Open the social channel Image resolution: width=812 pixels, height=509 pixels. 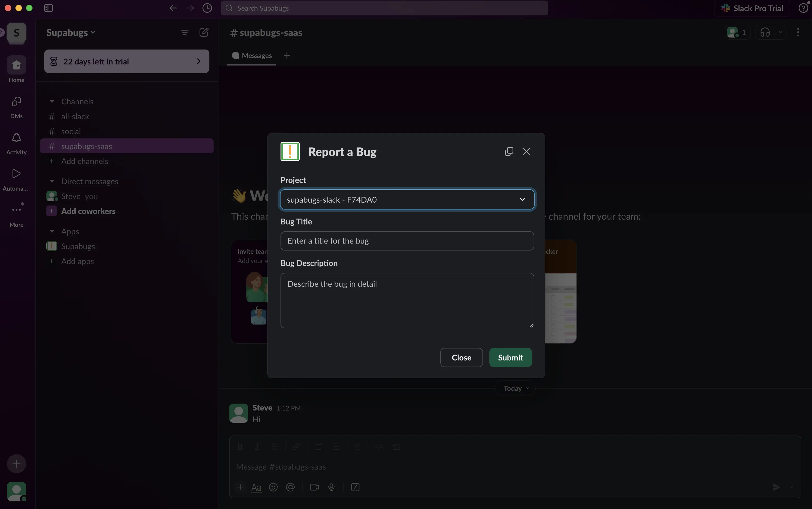click(127, 131)
